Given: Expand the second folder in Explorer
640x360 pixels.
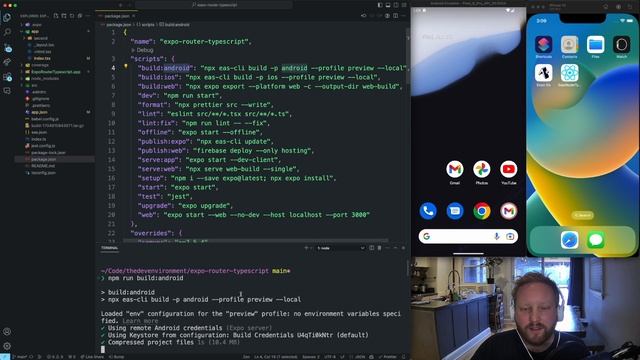Looking at the screenshot, I should point(40,38).
